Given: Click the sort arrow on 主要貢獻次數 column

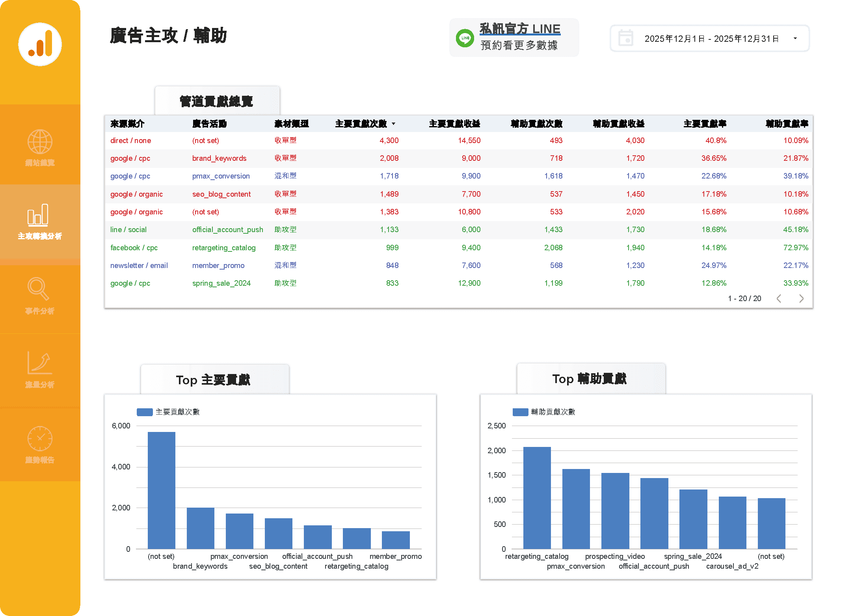Looking at the screenshot, I should tap(393, 124).
